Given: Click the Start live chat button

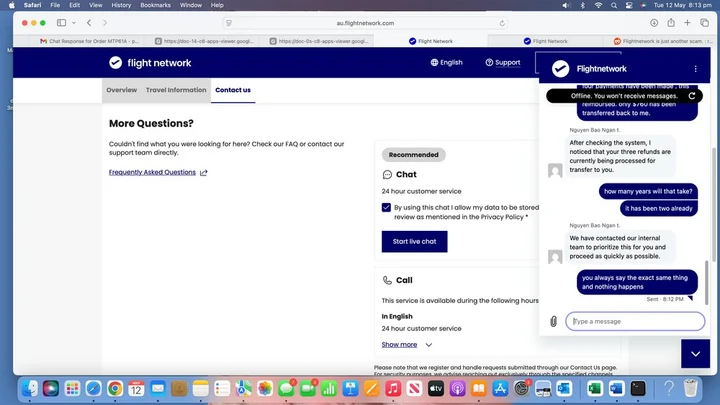Looking at the screenshot, I should click(x=414, y=242).
